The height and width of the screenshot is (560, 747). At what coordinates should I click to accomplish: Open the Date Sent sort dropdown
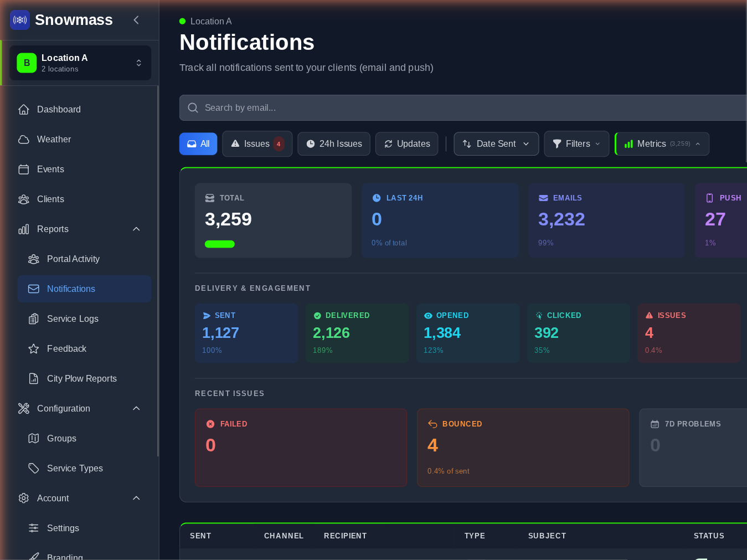pyautogui.click(x=496, y=144)
